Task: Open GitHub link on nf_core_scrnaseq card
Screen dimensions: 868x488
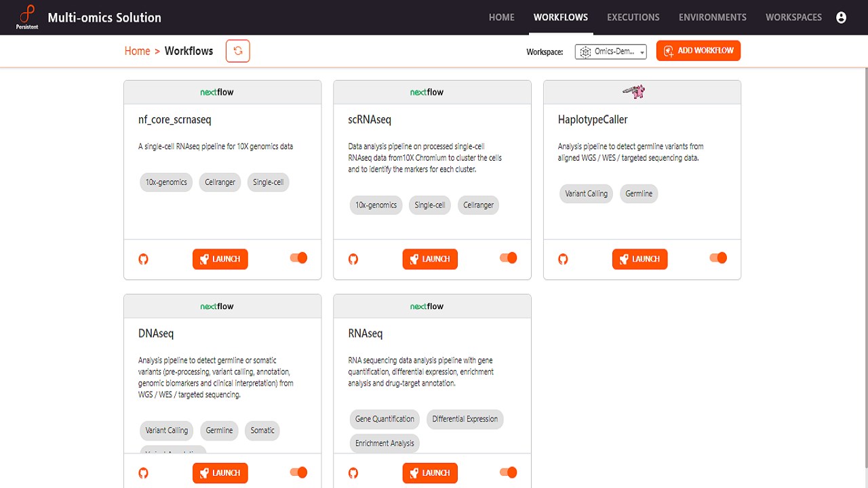Action: coord(143,259)
